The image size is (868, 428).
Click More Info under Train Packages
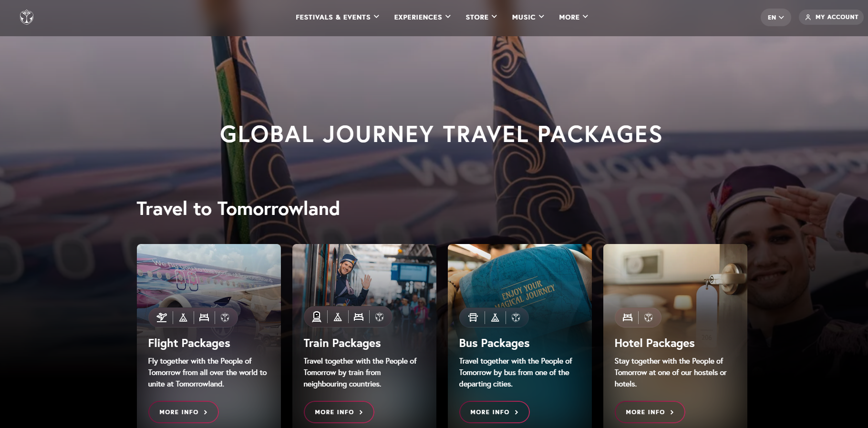pos(339,412)
